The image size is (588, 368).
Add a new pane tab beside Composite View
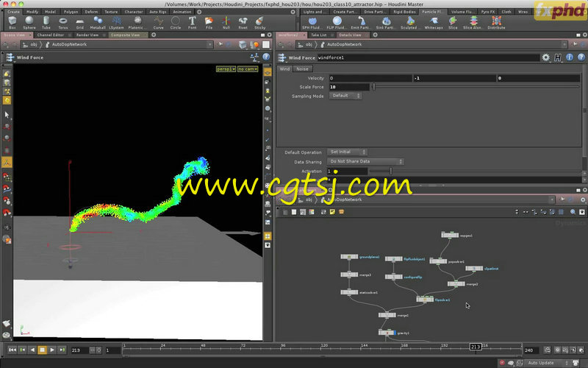[x=154, y=35]
